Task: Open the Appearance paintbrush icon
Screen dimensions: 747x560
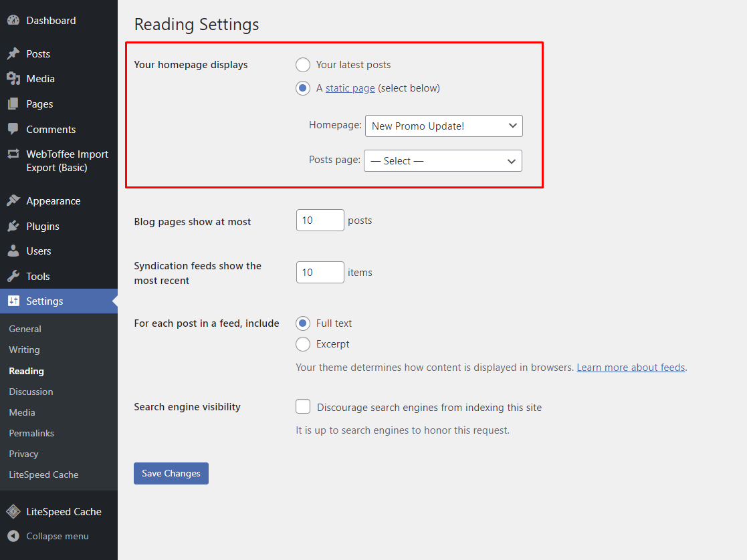Action: coord(15,200)
